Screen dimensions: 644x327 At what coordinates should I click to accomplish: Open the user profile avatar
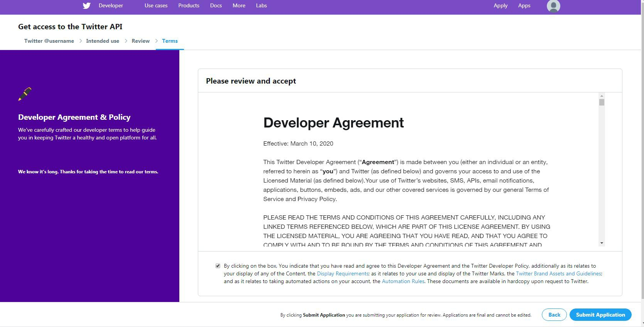(x=553, y=6)
